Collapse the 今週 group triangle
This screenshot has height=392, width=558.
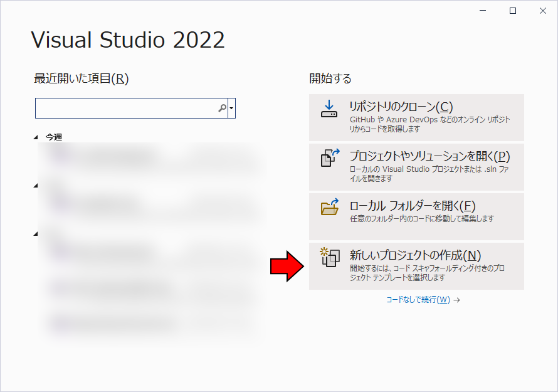(x=36, y=137)
